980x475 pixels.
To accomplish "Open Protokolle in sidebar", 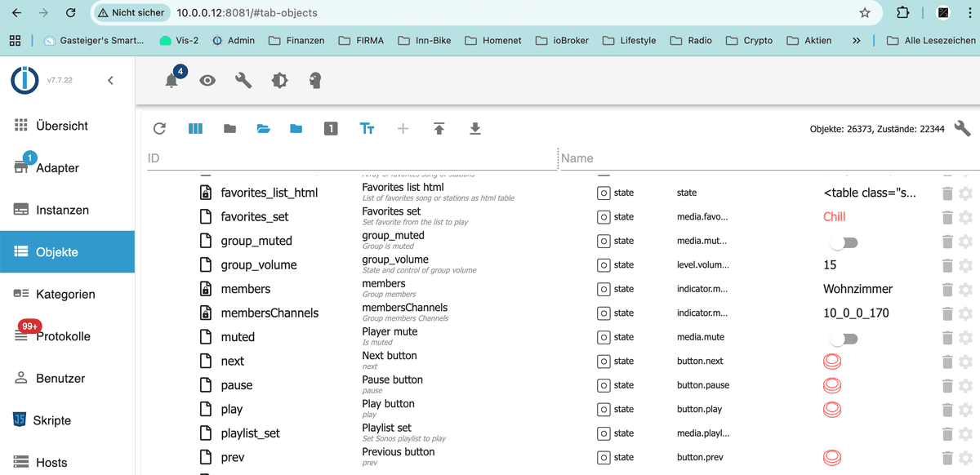I will (x=67, y=336).
